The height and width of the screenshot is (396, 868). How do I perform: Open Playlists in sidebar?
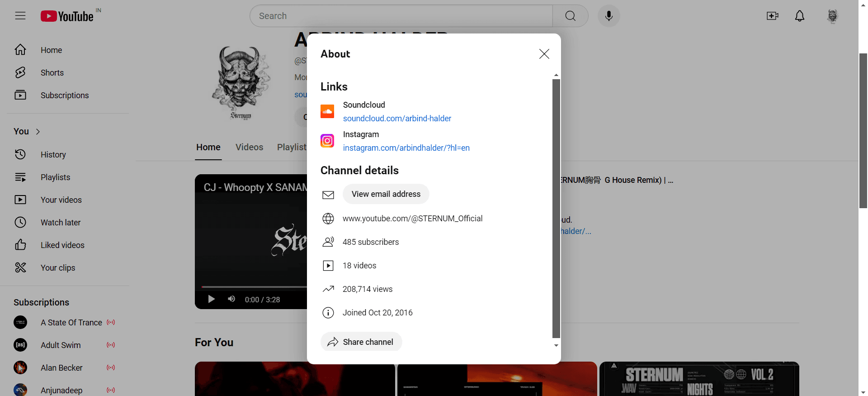click(68, 177)
